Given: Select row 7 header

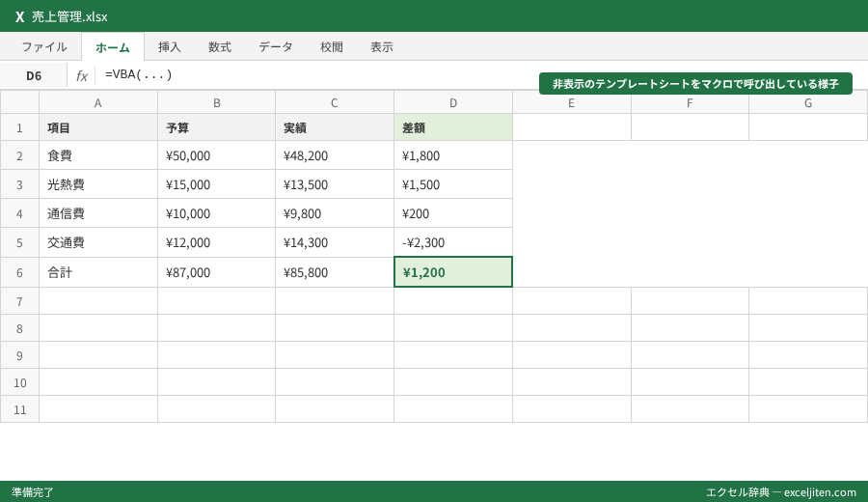Looking at the screenshot, I should coord(19,301).
